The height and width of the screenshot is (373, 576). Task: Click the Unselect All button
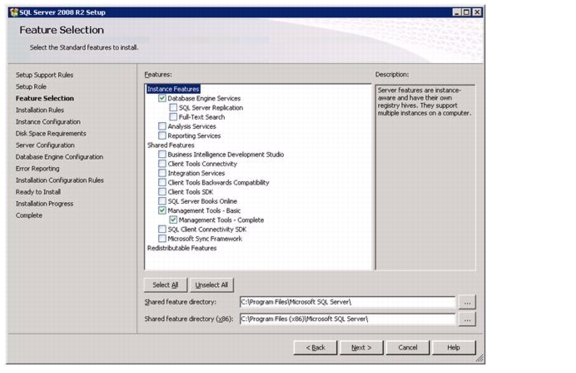pos(212,285)
